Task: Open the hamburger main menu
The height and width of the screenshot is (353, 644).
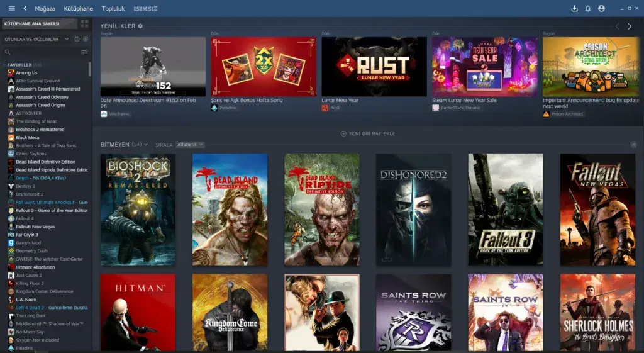Action: coord(11,8)
